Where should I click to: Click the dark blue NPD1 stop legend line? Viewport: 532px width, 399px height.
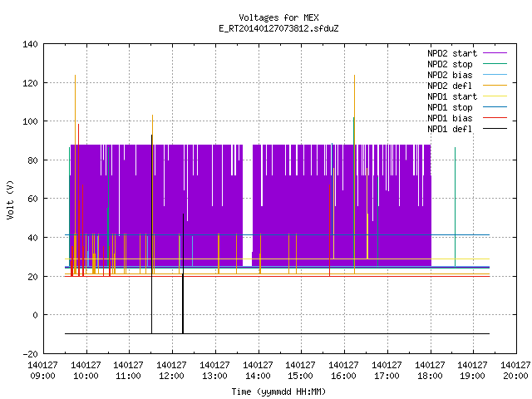(495, 107)
